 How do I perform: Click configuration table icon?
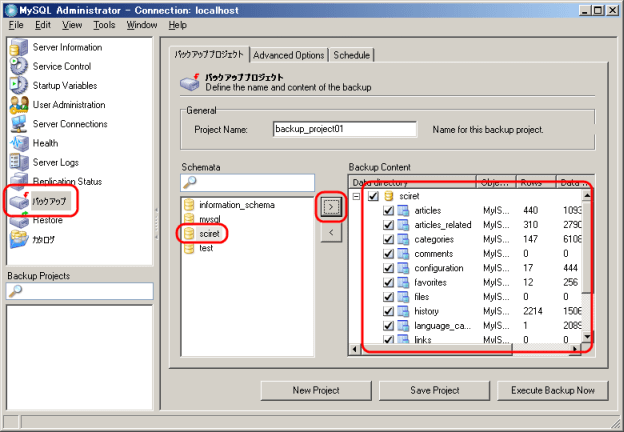(x=403, y=268)
